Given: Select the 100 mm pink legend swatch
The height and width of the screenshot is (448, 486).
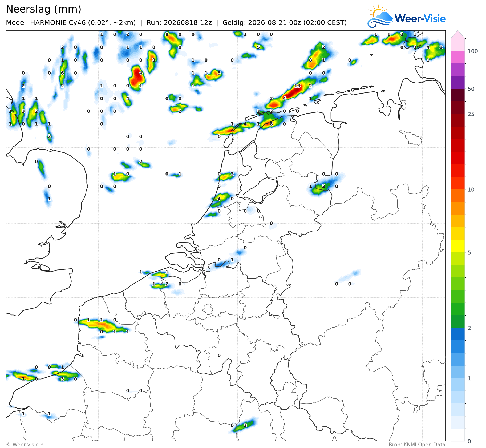Looking at the screenshot, I should [x=458, y=57].
